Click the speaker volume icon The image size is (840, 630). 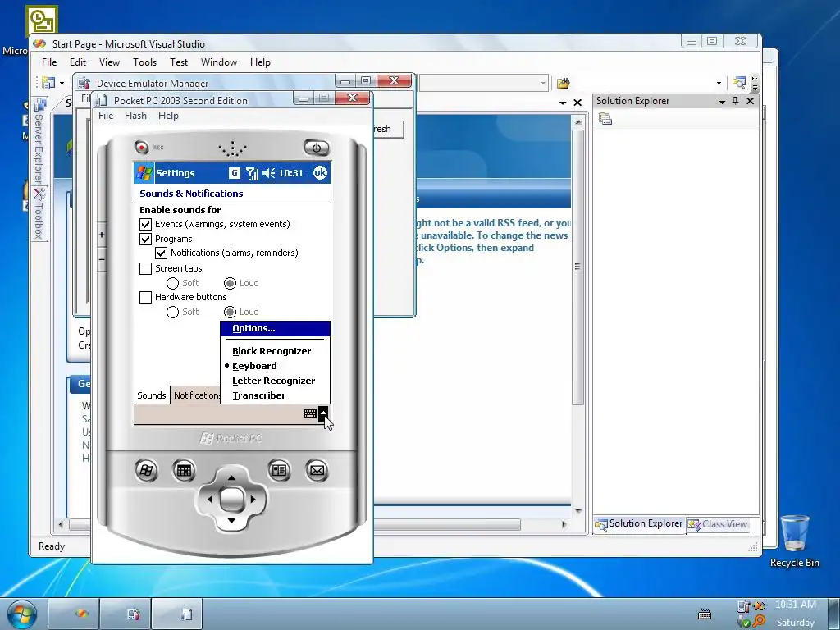(x=269, y=173)
